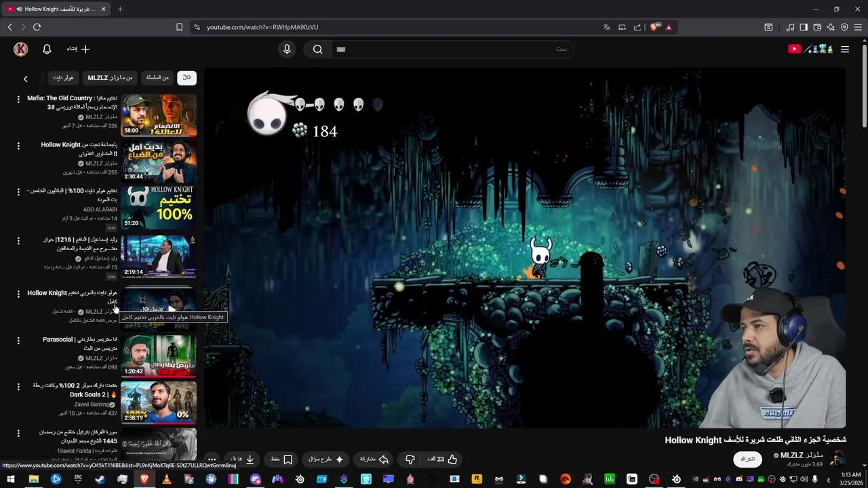Open a new browser tab
Viewport: 868px width, 488px height.
pos(120,9)
